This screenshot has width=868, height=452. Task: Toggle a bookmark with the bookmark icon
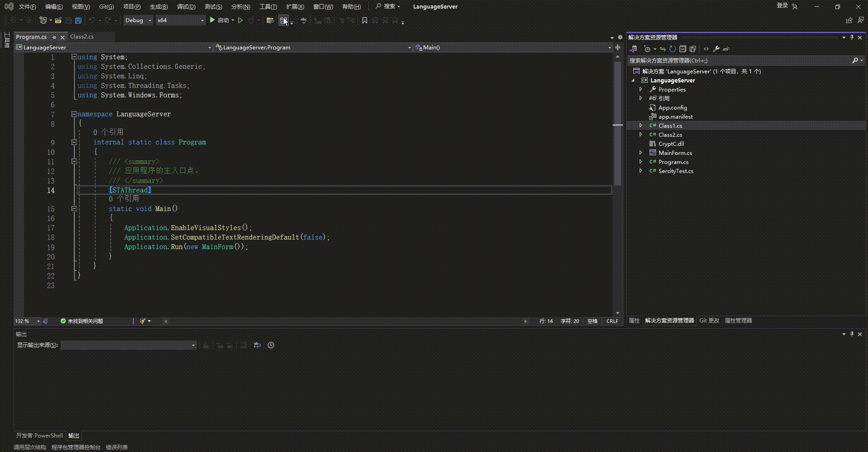coord(364,20)
